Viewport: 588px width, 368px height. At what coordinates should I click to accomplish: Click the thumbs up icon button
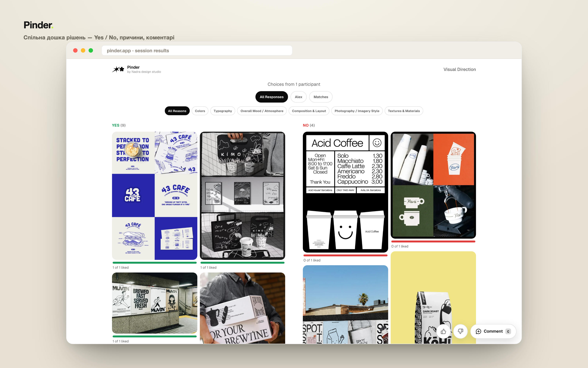click(x=443, y=331)
